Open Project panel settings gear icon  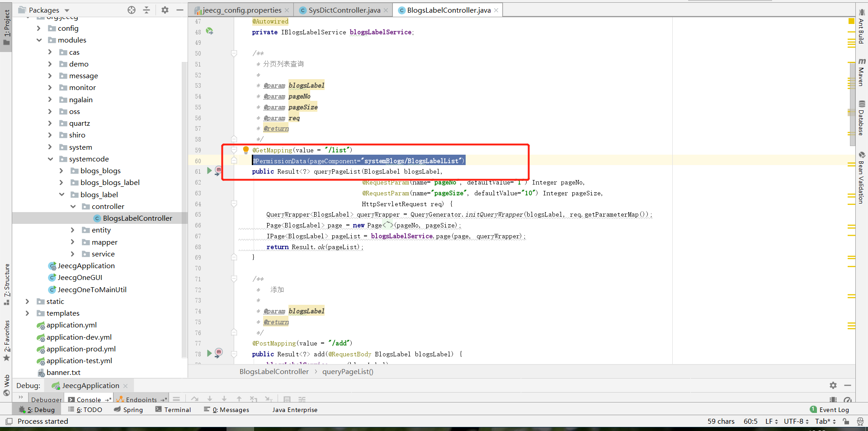pyautogui.click(x=165, y=9)
